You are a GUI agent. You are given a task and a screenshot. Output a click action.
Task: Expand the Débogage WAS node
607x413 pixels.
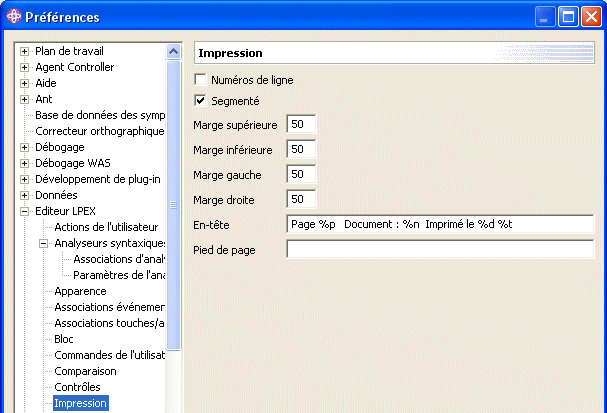(24, 163)
